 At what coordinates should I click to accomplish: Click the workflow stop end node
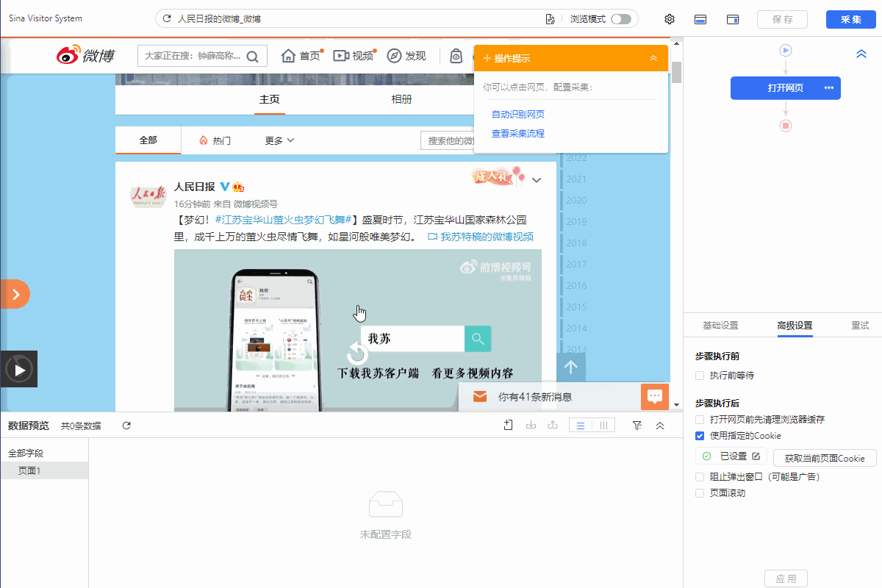tap(786, 126)
